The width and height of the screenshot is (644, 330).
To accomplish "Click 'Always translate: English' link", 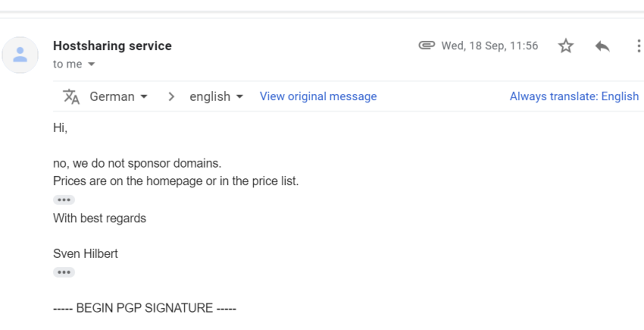I will point(574,96).
